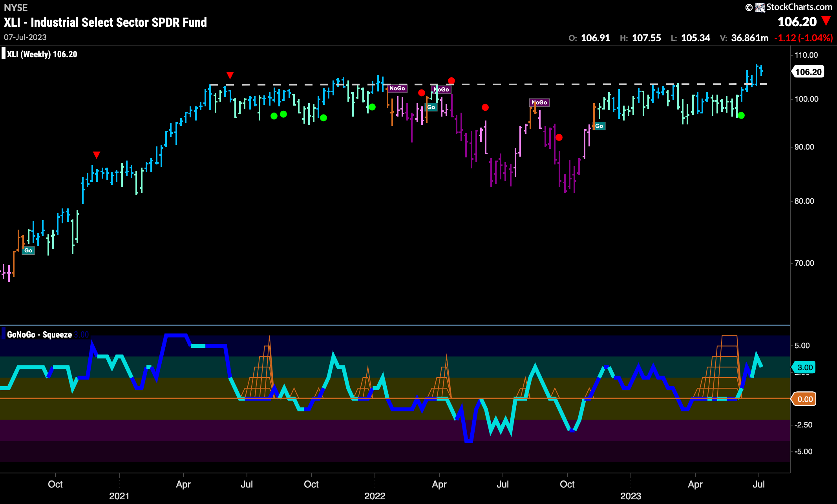
Task: Click the 2022 year label on time axis
Action: [375, 496]
